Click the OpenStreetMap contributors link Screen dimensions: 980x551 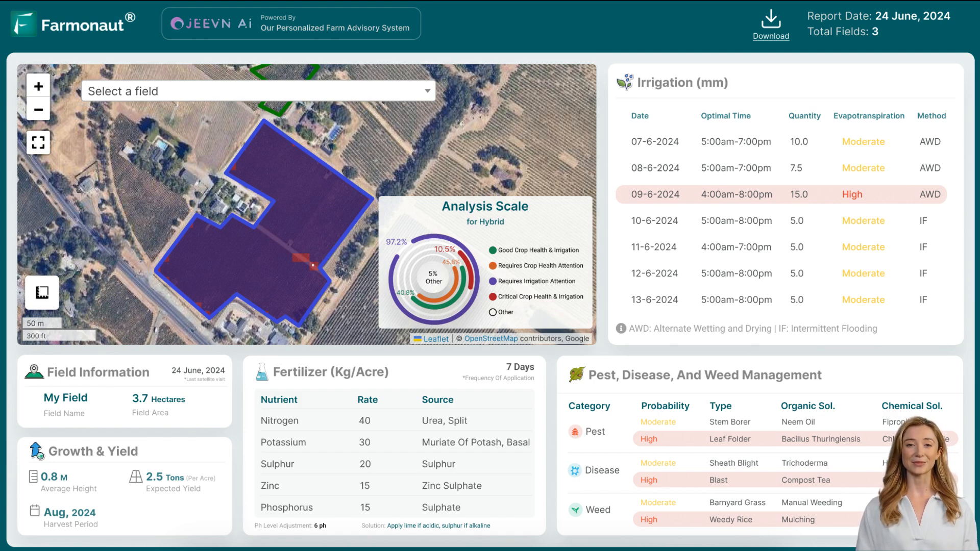coord(491,338)
